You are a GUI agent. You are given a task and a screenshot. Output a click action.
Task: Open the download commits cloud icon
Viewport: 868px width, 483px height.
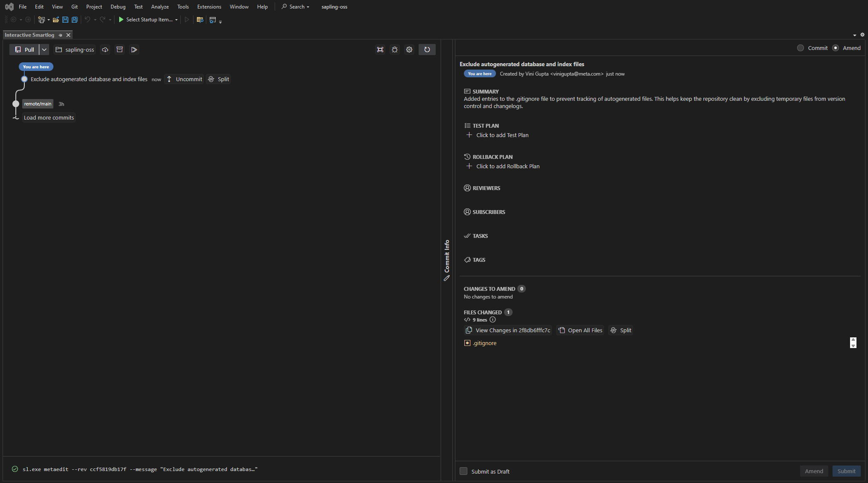click(105, 50)
